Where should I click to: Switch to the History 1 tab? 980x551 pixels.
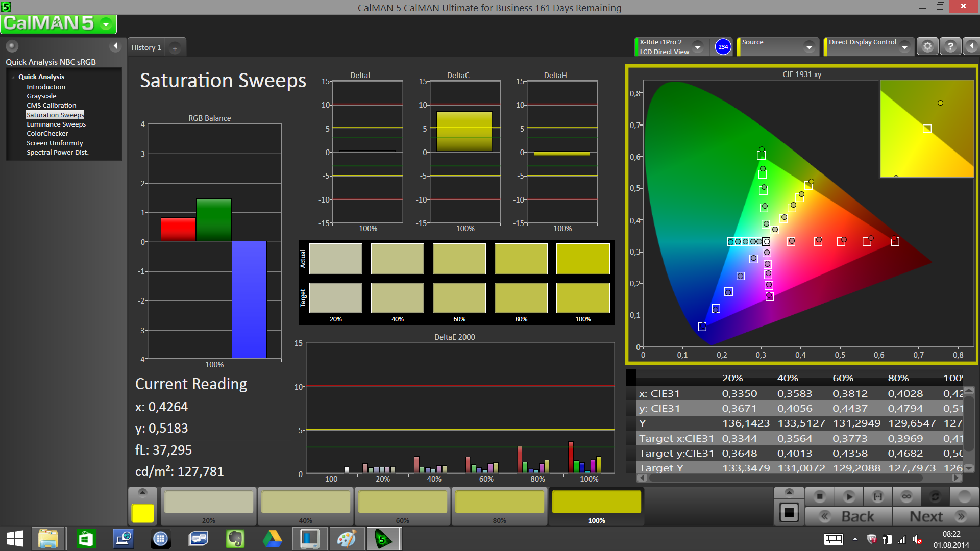coord(146,47)
